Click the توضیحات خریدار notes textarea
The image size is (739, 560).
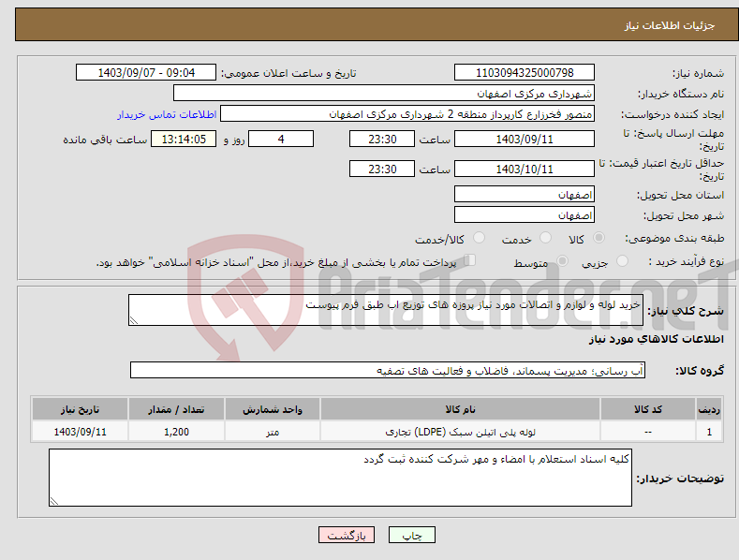click(340, 478)
